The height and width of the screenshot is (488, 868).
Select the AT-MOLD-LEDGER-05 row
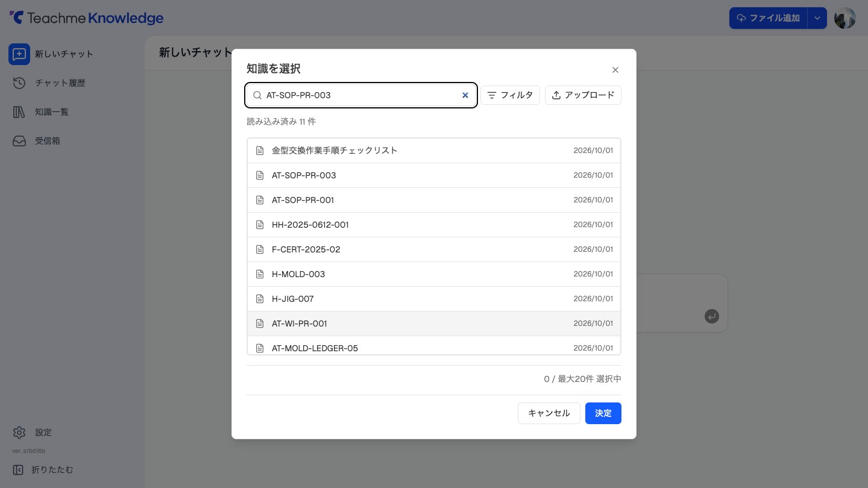pos(434,346)
